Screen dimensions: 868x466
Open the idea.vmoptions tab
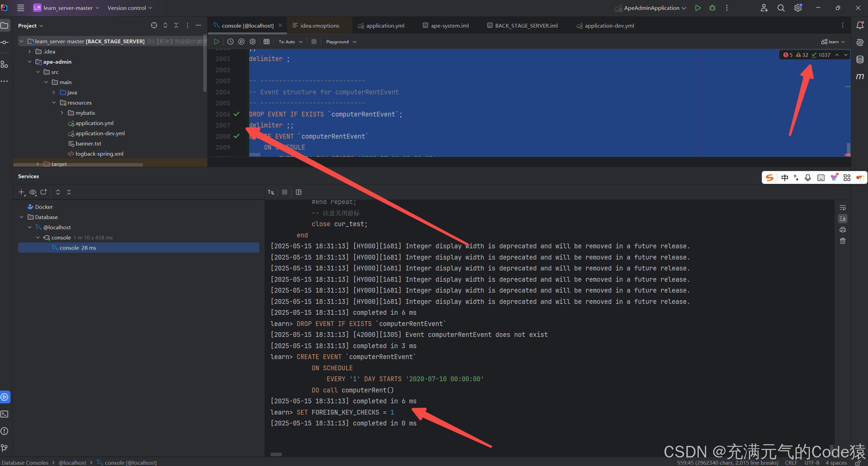(x=319, y=26)
